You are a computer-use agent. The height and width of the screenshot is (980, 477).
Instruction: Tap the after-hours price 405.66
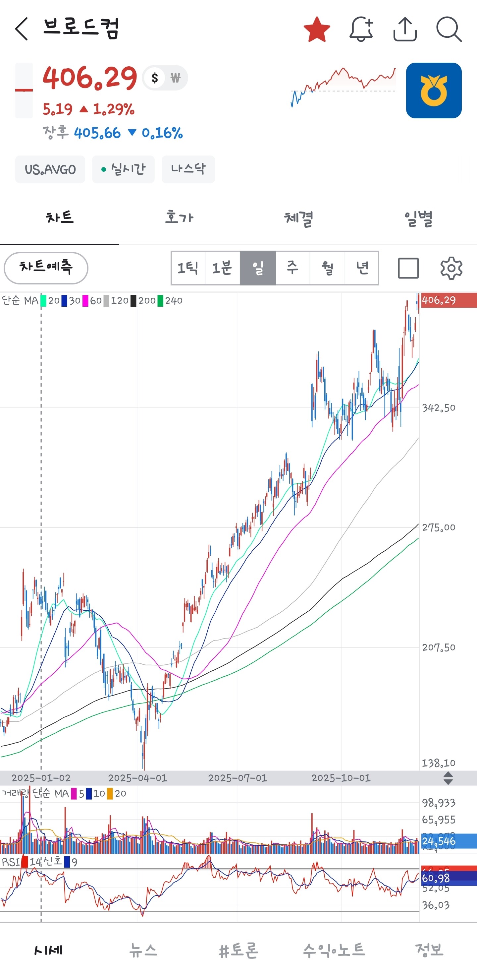pyautogui.click(x=97, y=133)
